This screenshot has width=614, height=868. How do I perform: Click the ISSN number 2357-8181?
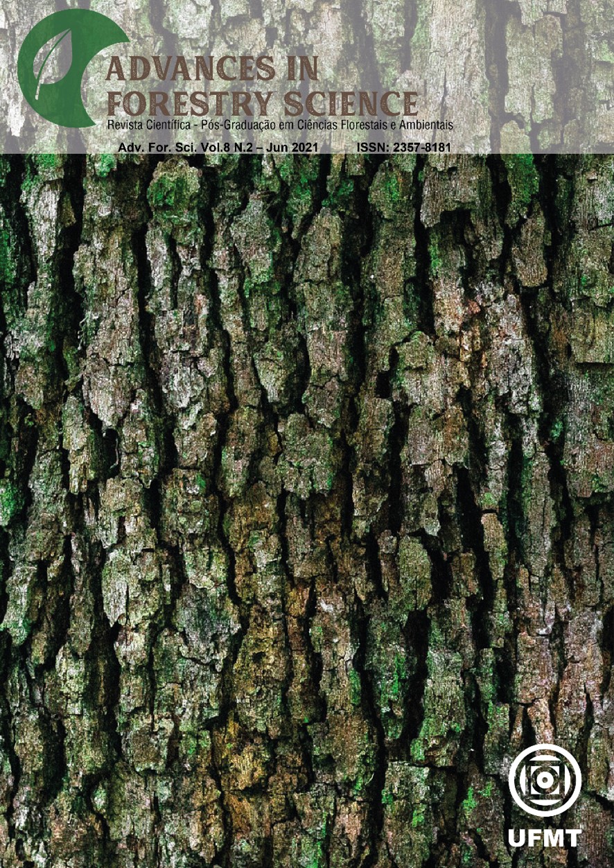tap(422, 148)
